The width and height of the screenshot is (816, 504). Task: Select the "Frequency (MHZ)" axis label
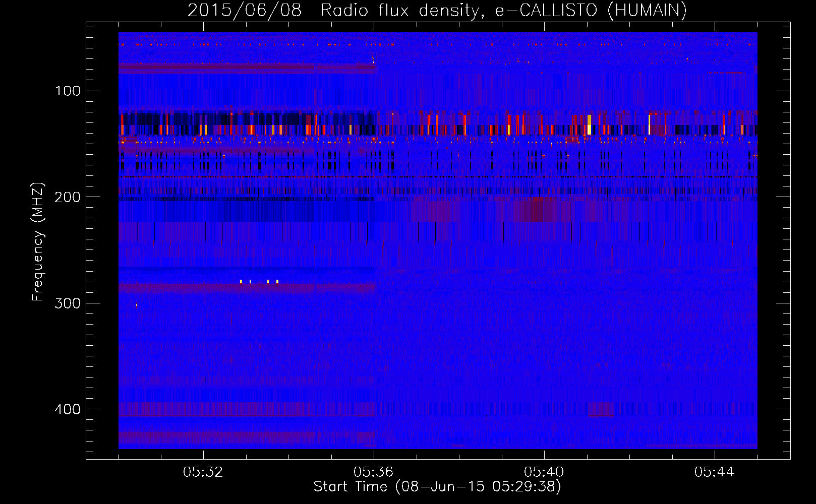click(38, 241)
